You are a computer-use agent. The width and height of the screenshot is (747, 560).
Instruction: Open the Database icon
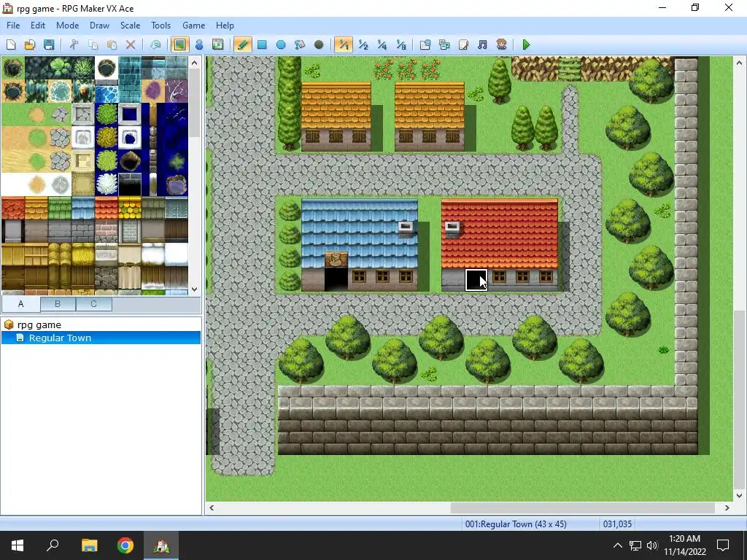pyautogui.click(x=425, y=44)
